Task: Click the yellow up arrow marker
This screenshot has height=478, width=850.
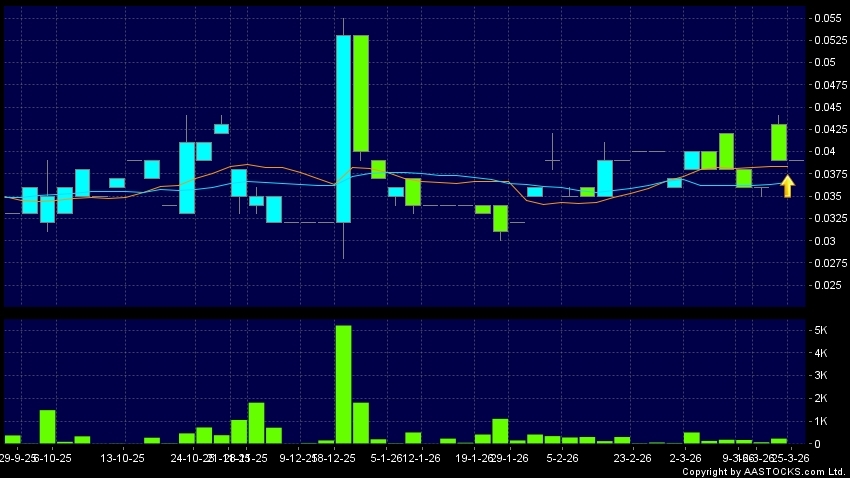Action: pos(787,186)
